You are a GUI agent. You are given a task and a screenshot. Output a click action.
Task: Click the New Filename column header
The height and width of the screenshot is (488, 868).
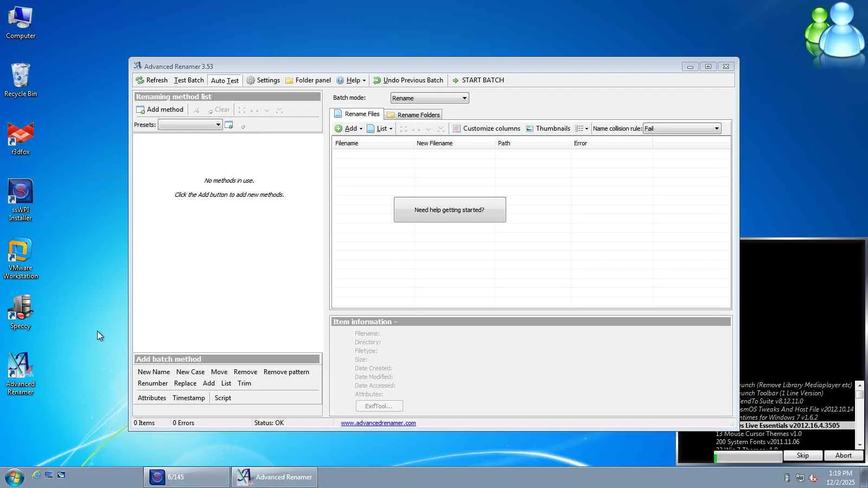(x=454, y=143)
